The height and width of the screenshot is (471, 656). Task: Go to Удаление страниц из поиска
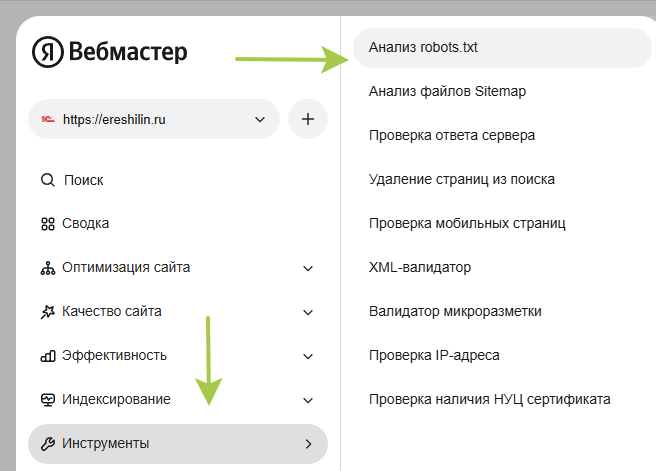(x=461, y=179)
